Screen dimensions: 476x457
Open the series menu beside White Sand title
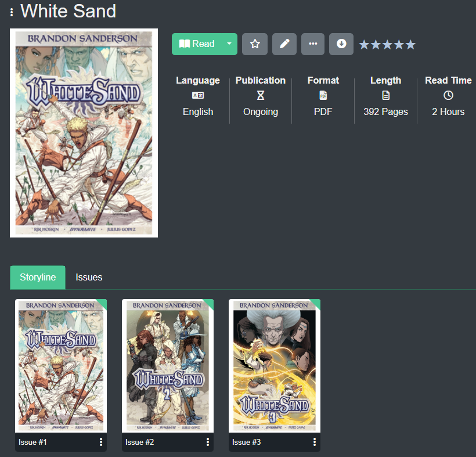(12, 12)
